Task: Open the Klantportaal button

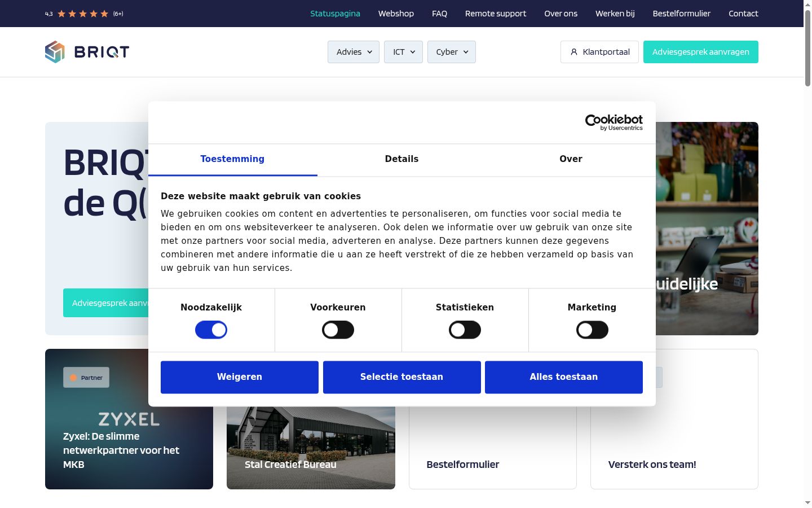Action: (x=599, y=52)
